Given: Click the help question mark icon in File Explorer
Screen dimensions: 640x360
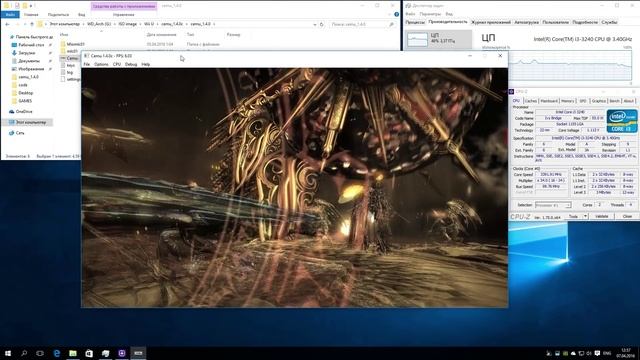Looking at the screenshot, I should point(396,14).
